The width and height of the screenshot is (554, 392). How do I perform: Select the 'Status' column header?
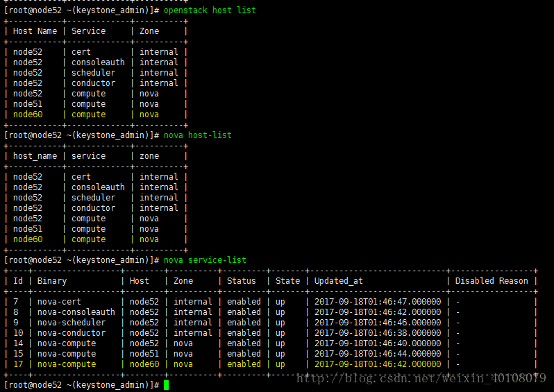[x=242, y=281]
